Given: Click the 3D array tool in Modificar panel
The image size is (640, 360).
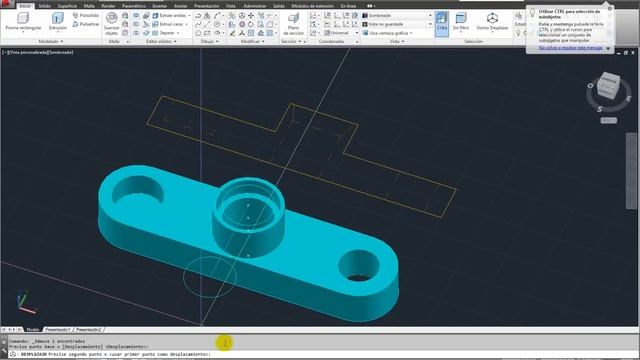Looking at the screenshot, I should (x=269, y=33).
